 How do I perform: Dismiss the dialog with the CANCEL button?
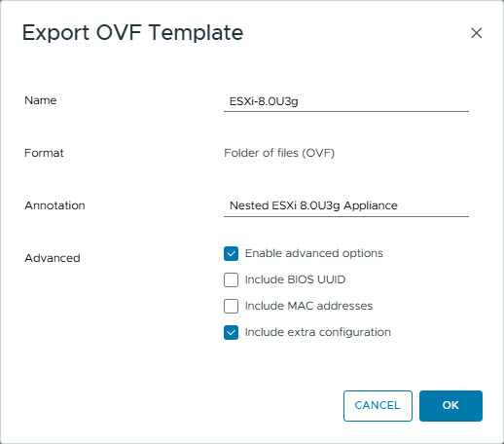click(378, 406)
